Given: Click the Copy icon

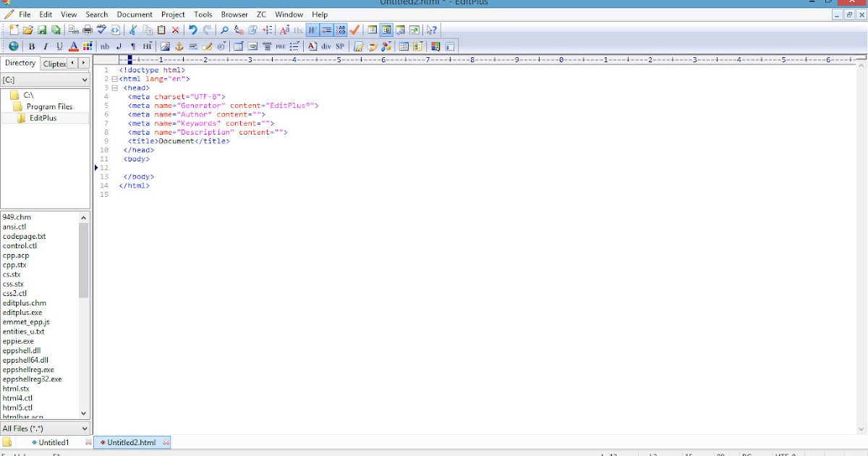Looking at the screenshot, I should pos(148,30).
